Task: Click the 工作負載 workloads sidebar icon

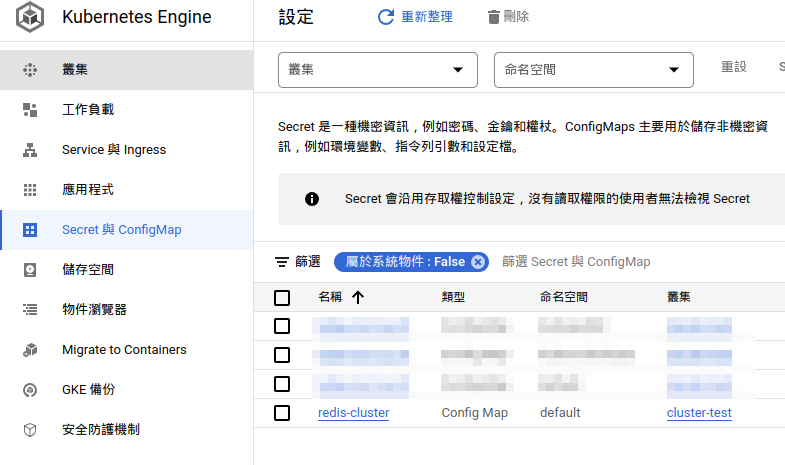Action: point(30,110)
